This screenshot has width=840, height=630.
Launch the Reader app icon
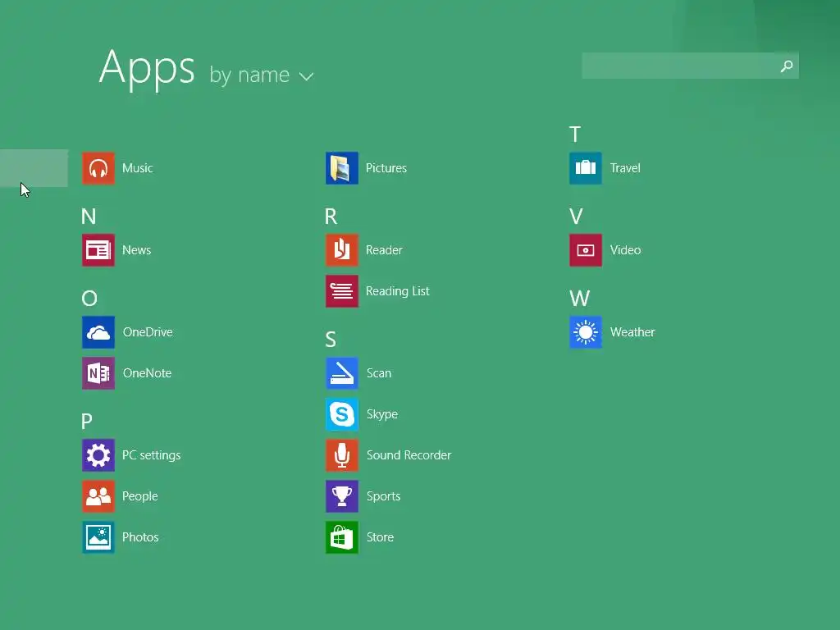342,250
